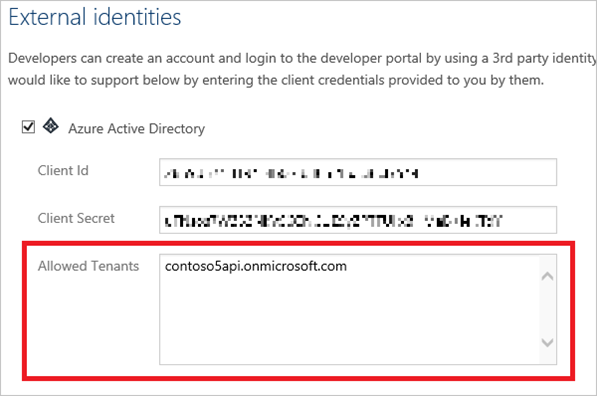Uncheck the Azure Active Directory checkbox
This screenshot has height=396, width=597.
28,127
